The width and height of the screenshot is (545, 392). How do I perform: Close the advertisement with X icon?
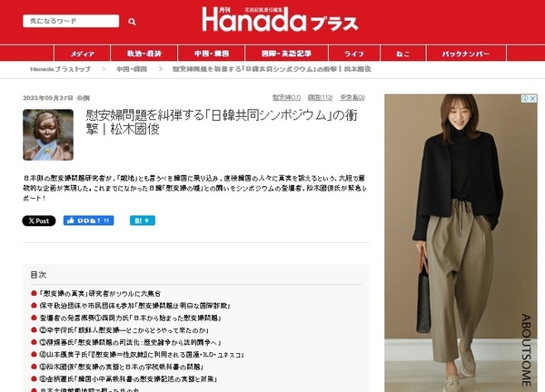(x=533, y=99)
